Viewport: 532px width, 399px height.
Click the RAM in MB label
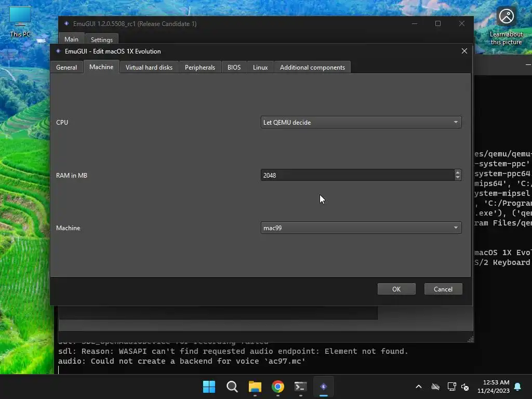[72, 176]
